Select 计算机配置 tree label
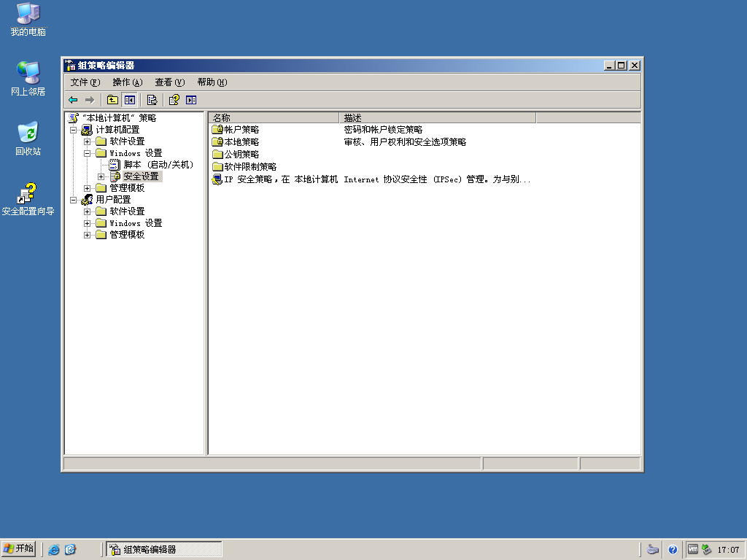The height and width of the screenshot is (560, 747). [x=117, y=130]
